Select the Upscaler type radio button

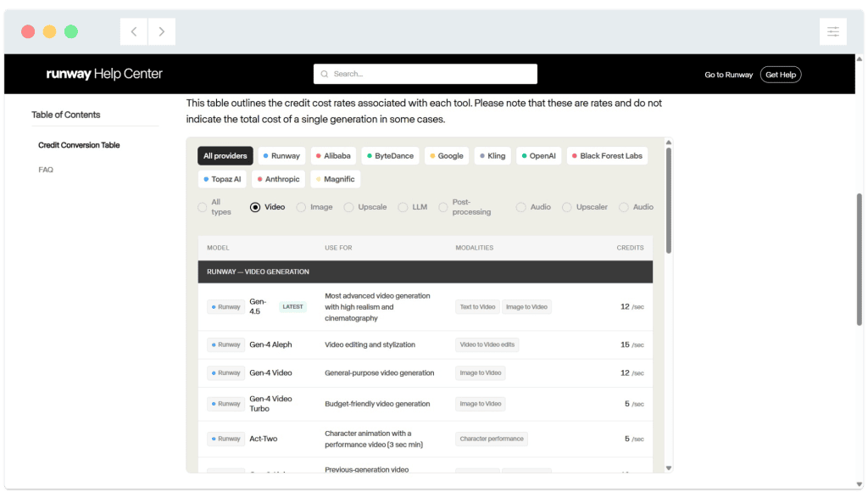tap(567, 207)
